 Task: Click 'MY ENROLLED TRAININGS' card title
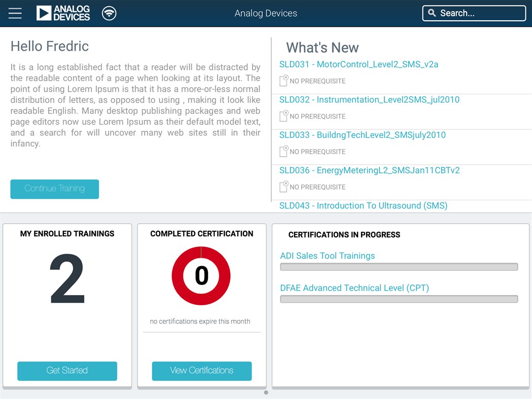(x=67, y=233)
